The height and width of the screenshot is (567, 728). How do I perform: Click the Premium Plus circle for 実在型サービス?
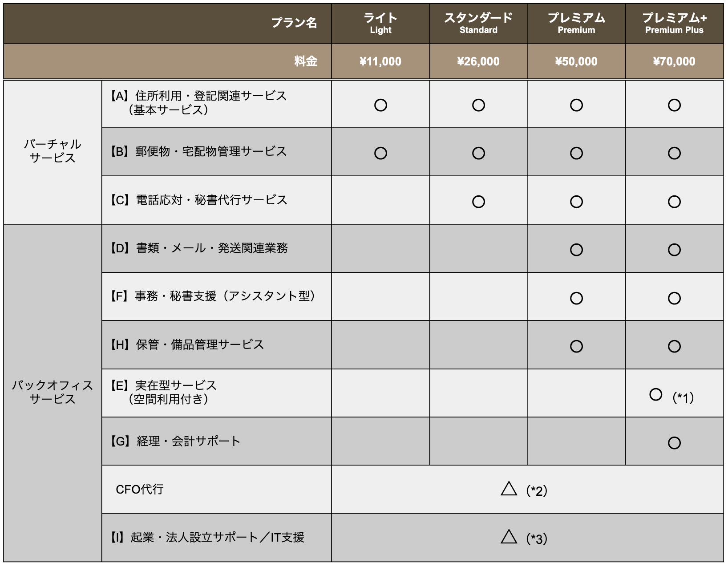(655, 394)
